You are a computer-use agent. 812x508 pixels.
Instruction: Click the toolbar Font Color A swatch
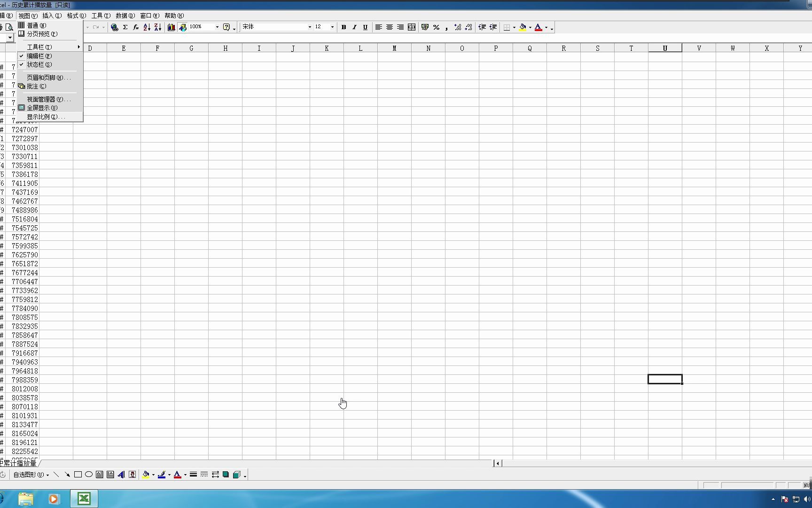click(539, 27)
